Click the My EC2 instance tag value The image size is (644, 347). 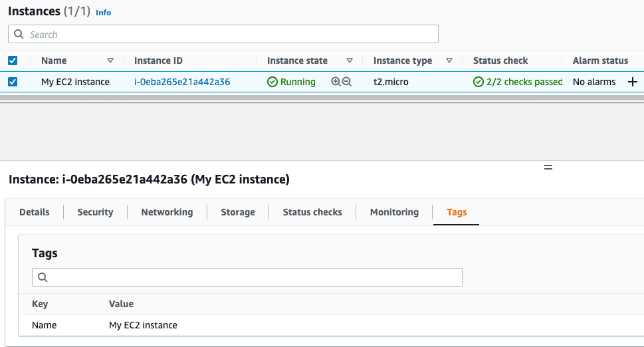click(143, 325)
